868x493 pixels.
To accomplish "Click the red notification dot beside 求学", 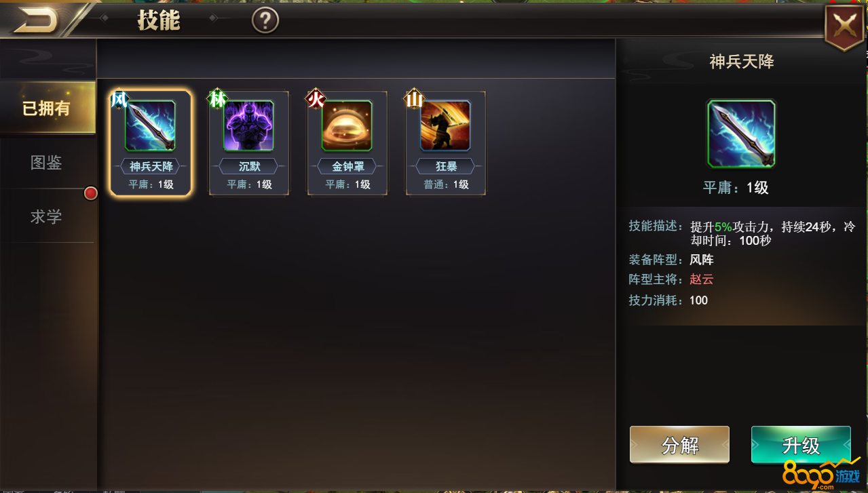I will tap(90, 193).
